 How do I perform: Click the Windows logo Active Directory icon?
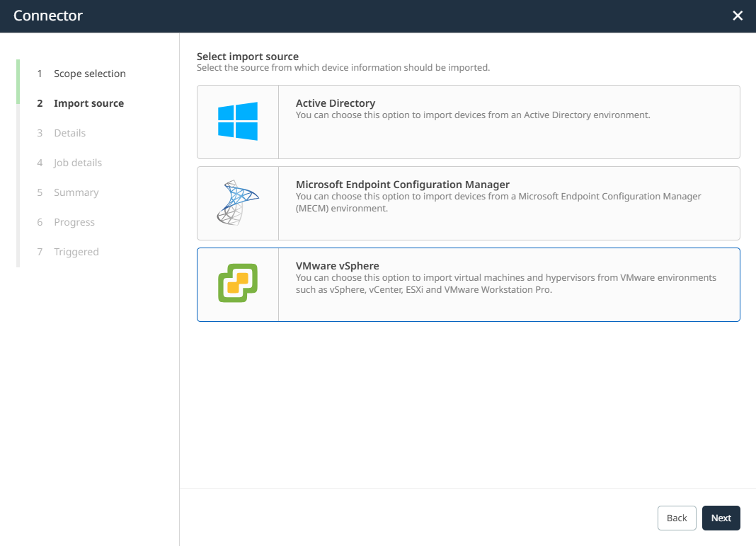click(238, 121)
